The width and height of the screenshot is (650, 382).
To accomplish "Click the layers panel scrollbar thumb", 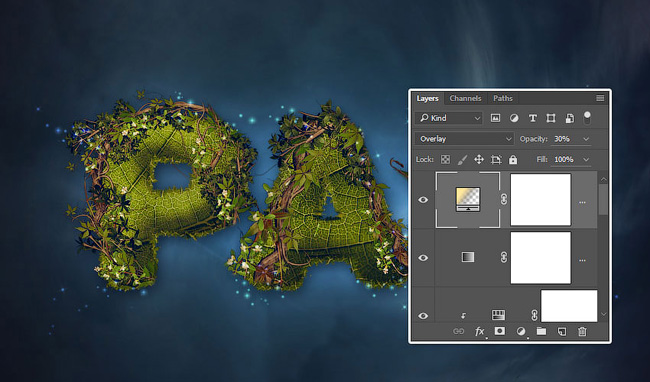I will pos(604,199).
